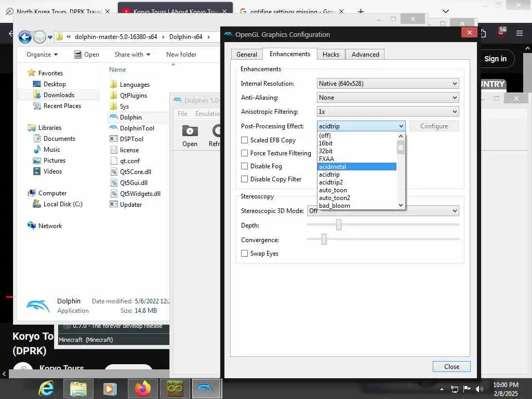The image size is (532, 399).
Task: Click the Convergence slider handle
Action: pos(324,239)
